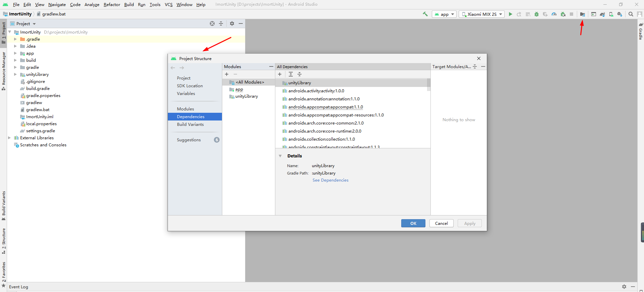Add a module with Modules plus icon

click(x=227, y=74)
